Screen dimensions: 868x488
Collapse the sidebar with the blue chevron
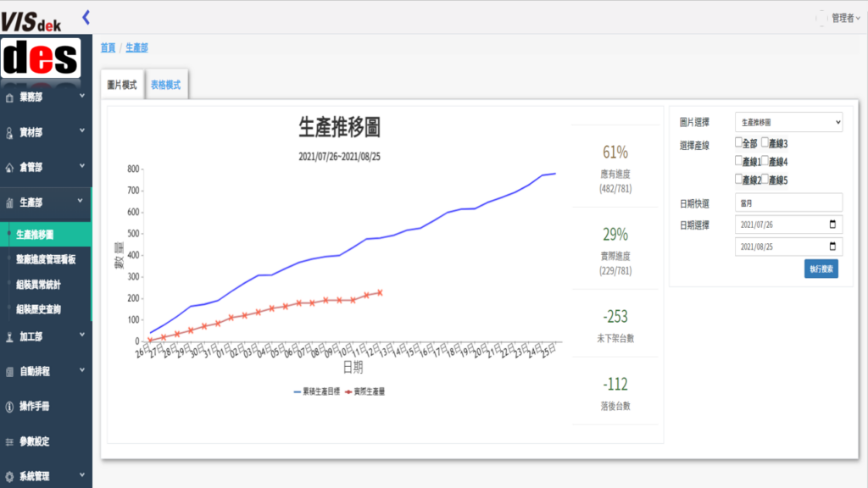[x=86, y=17]
